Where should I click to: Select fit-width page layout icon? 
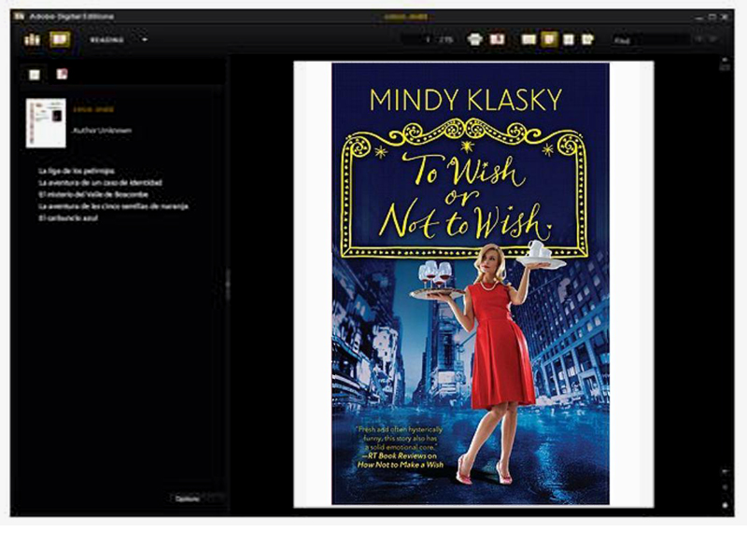click(569, 39)
